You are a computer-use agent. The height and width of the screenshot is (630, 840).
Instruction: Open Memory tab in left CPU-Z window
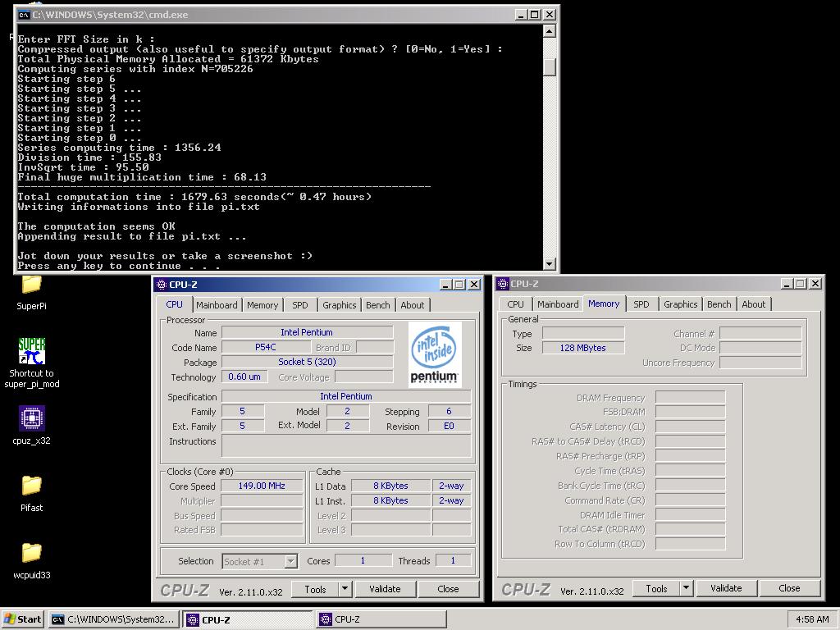click(262, 305)
